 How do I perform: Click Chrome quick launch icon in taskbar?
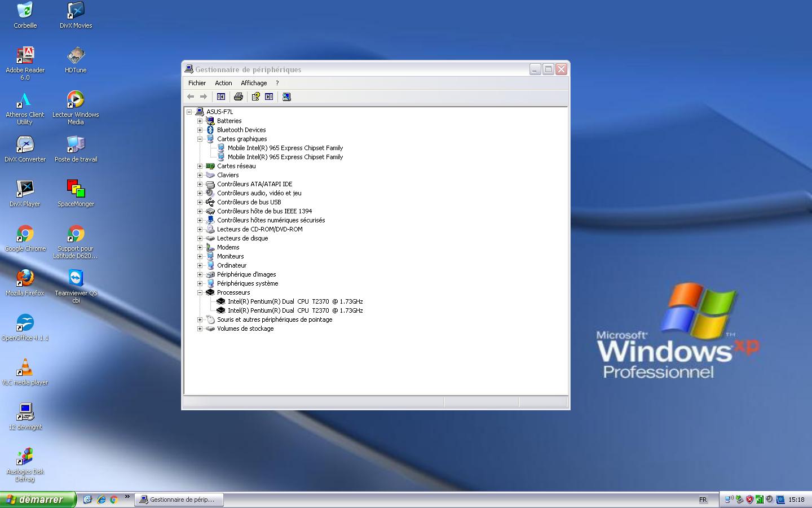coord(114,500)
